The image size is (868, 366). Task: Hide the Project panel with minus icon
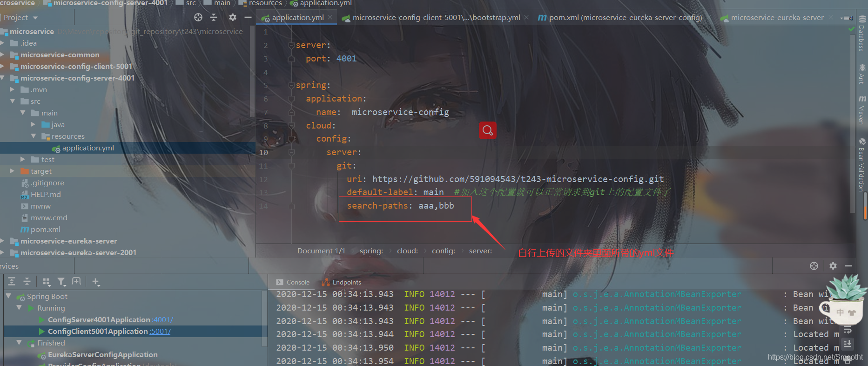point(248,17)
